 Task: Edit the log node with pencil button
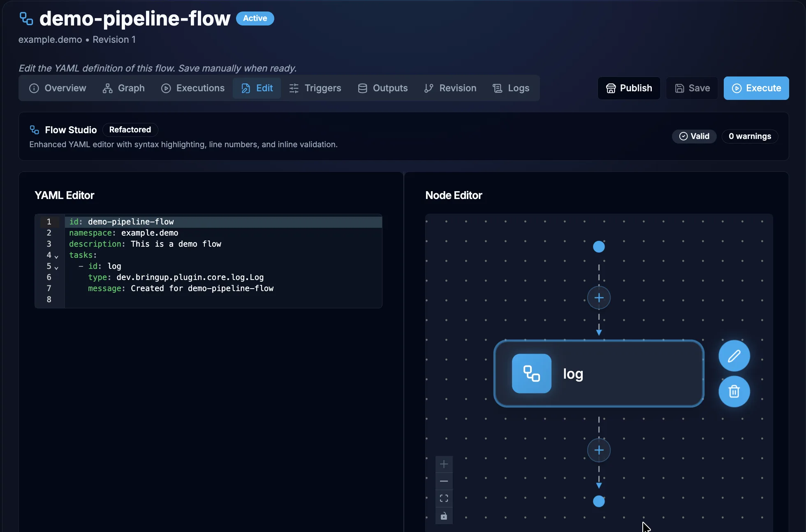tap(734, 356)
